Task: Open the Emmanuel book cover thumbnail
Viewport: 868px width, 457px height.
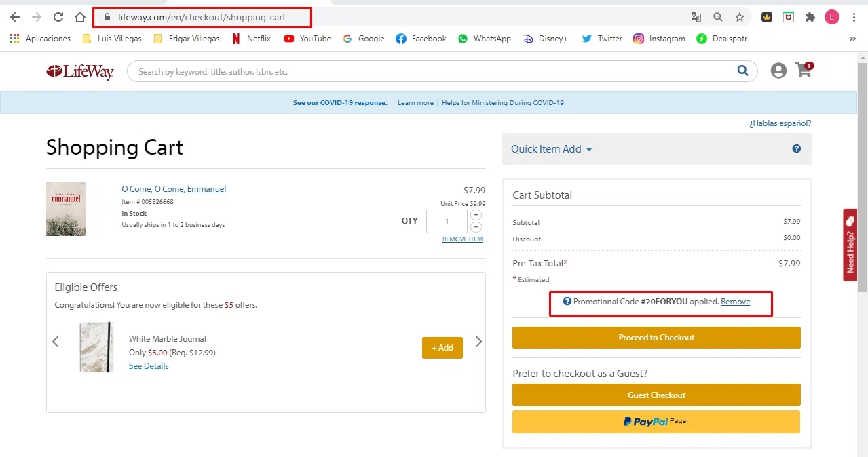Action: tap(66, 209)
